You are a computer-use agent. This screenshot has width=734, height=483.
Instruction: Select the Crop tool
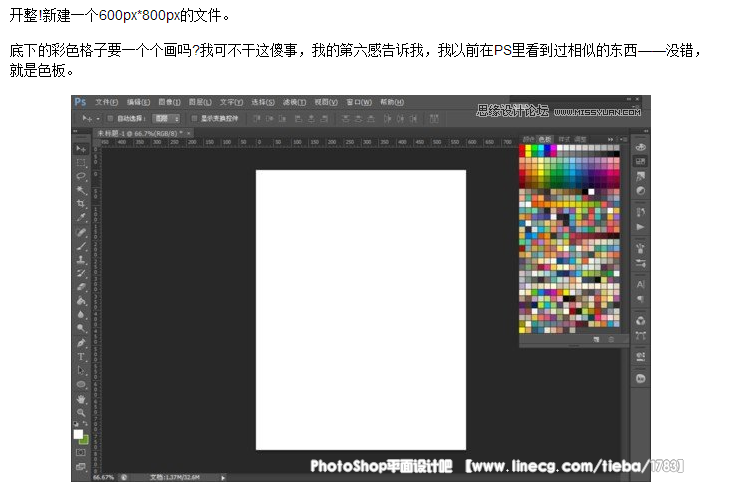81,204
